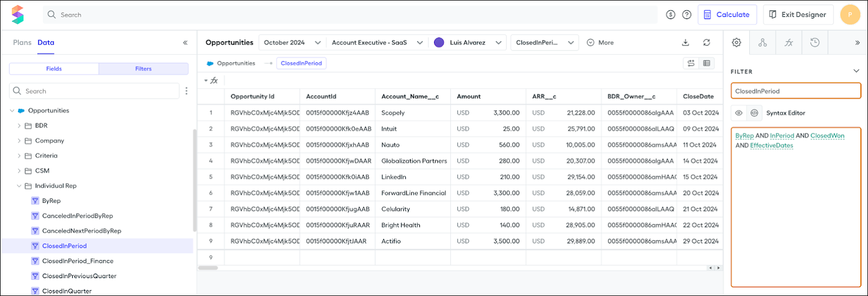The width and height of the screenshot is (868, 296).
Task: Expand the Criteria folder
Action: click(x=20, y=156)
